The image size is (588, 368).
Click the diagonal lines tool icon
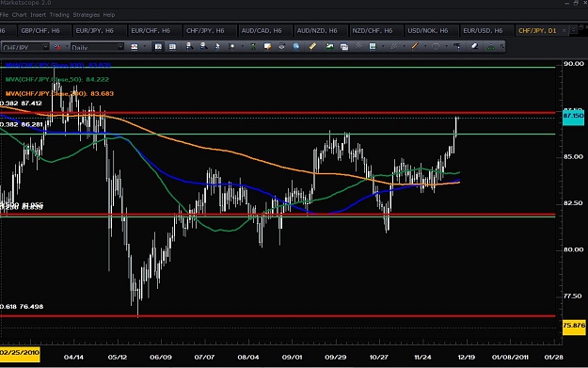(358, 46)
